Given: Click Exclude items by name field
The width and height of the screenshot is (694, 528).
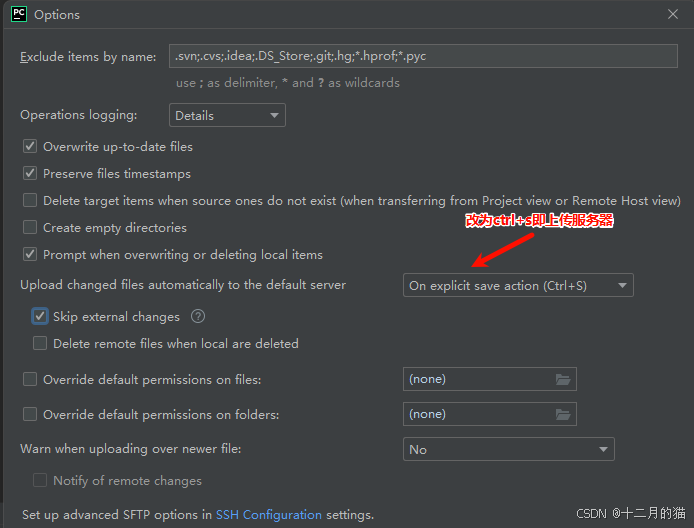Looking at the screenshot, I should coord(423,56).
